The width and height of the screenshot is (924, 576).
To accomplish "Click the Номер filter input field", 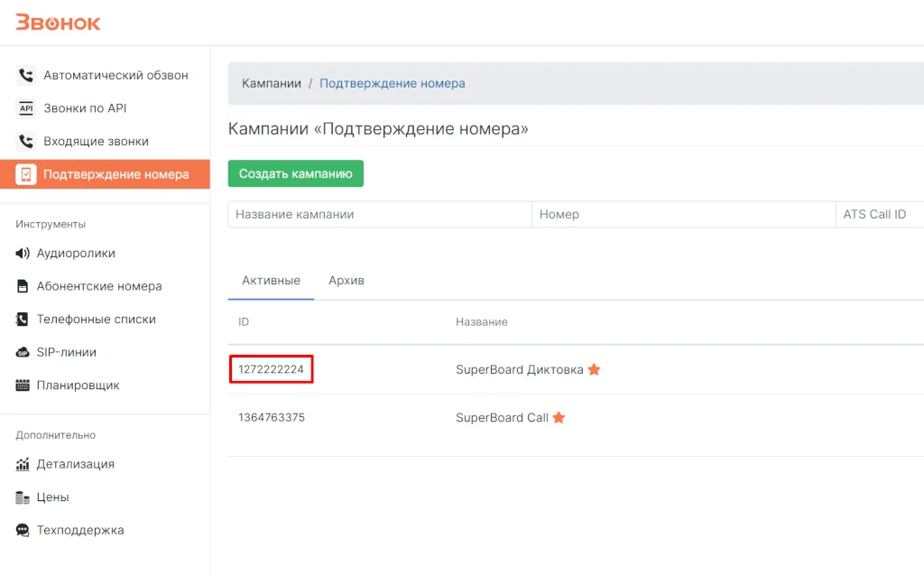I will coord(683,215).
